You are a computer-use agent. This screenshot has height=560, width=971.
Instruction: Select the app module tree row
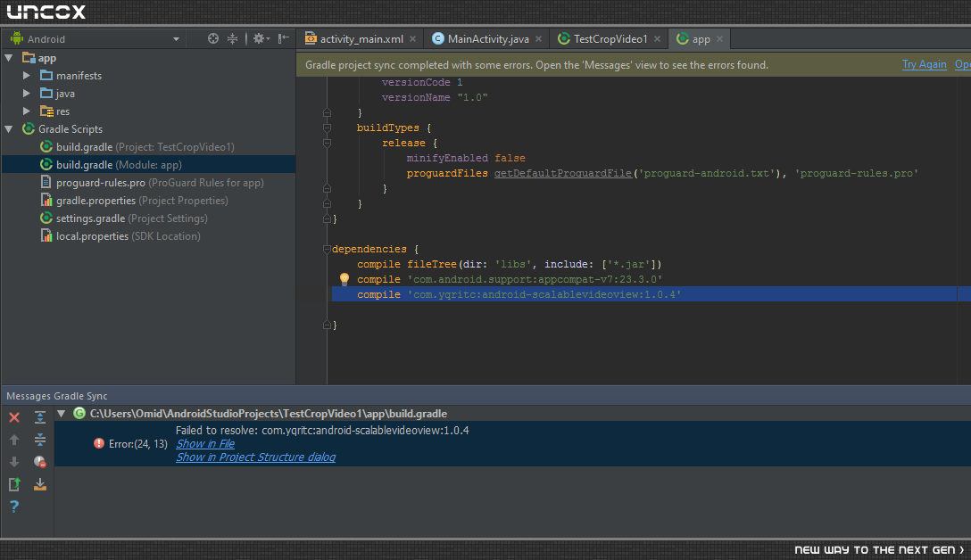(x=149, y=58)
